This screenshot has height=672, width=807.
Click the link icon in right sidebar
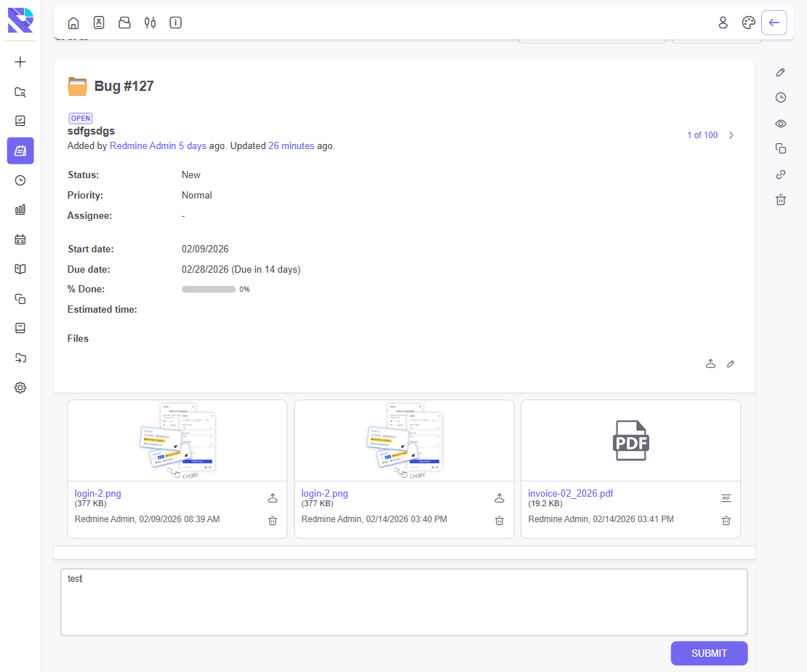(780, 175)
